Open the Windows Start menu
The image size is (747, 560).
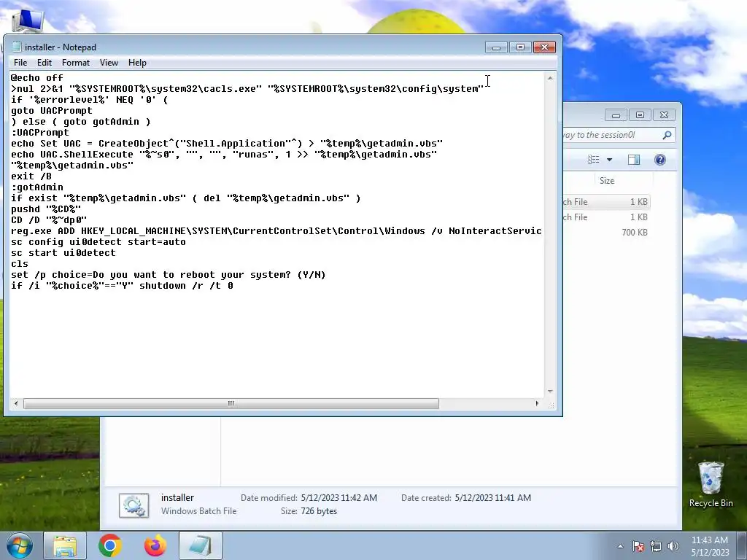(x=20, y=545)
